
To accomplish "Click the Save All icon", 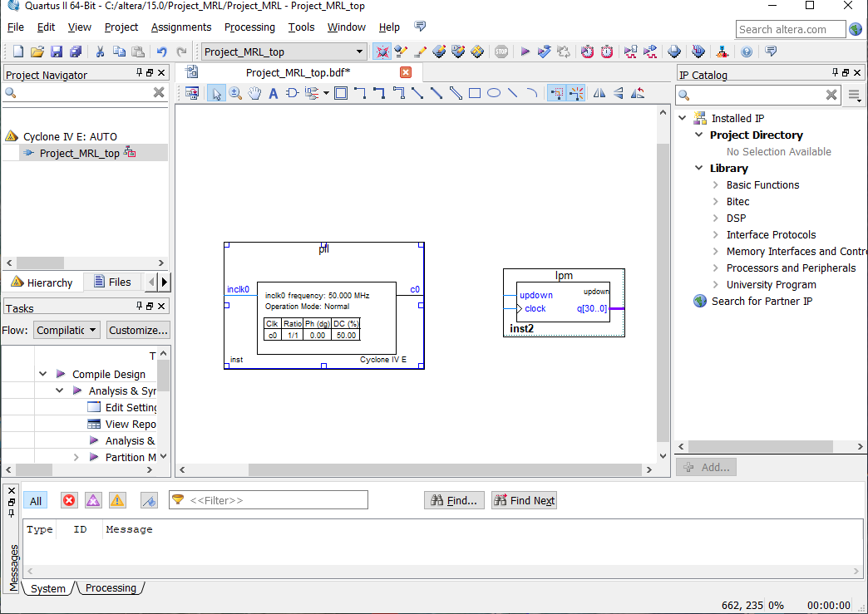I will pos(76,52).
